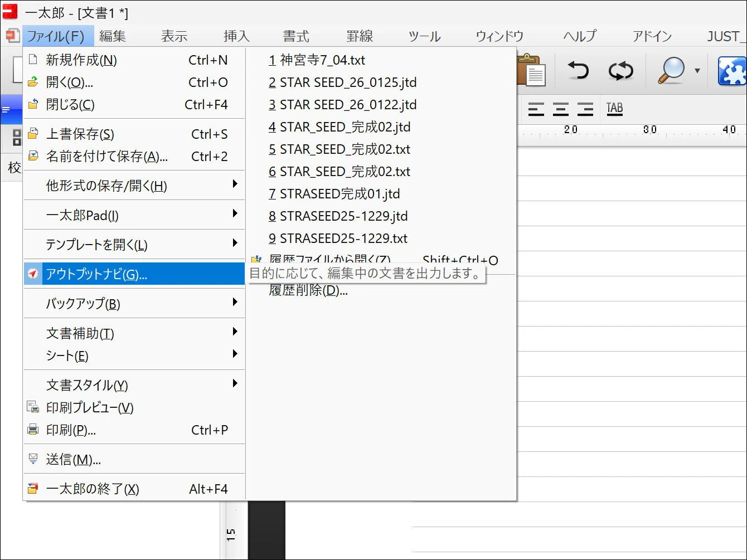Viewport: 747px width, 560px height.
Task: Open recent file number 5 STAR_SEED_完成02.txt
Action: [381, 149]
